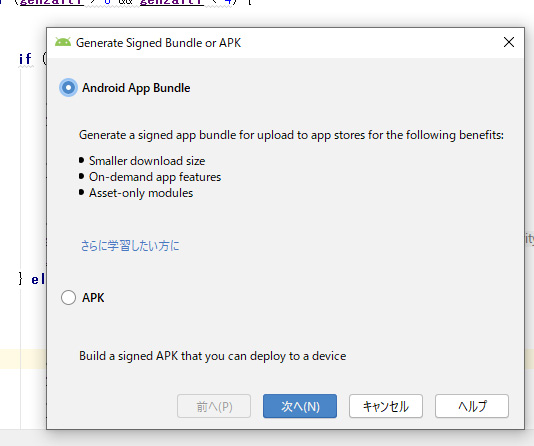Click the 'Generate Signed Bundle or APK' title text
Screen dimensions: 534x446
click(x=158, y=43)
